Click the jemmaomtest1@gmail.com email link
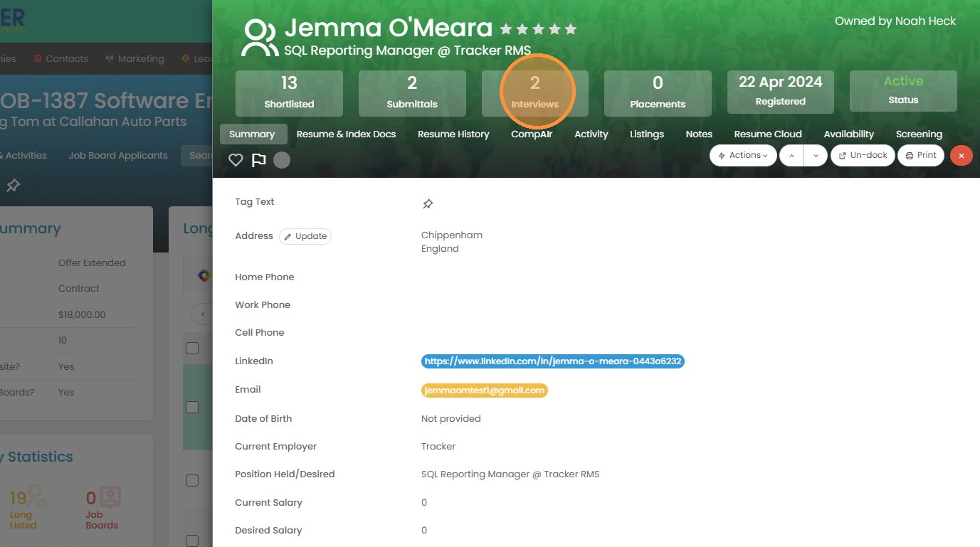 click(x=485, y=391)
